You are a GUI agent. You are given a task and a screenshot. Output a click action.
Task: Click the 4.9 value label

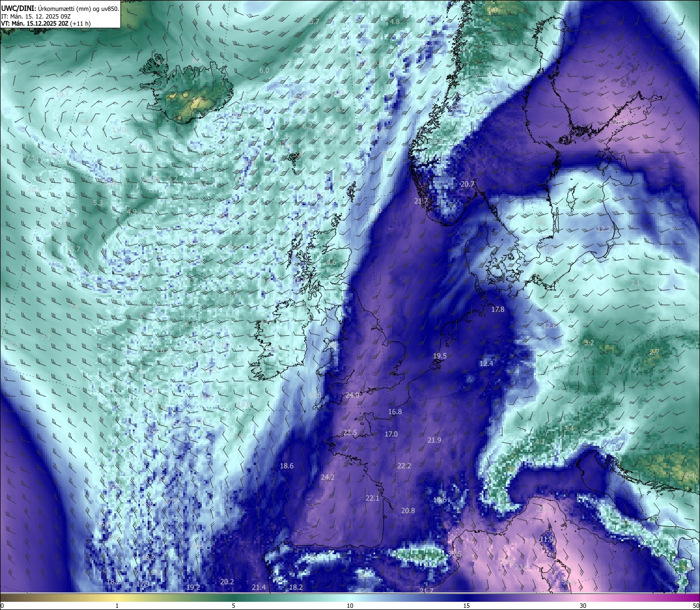[x=132, y=212]
